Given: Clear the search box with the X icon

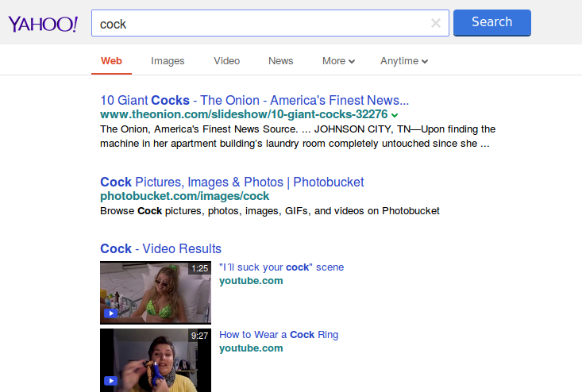Looking at the screenshot, I should pyautogui.click(x=435, y=23).
